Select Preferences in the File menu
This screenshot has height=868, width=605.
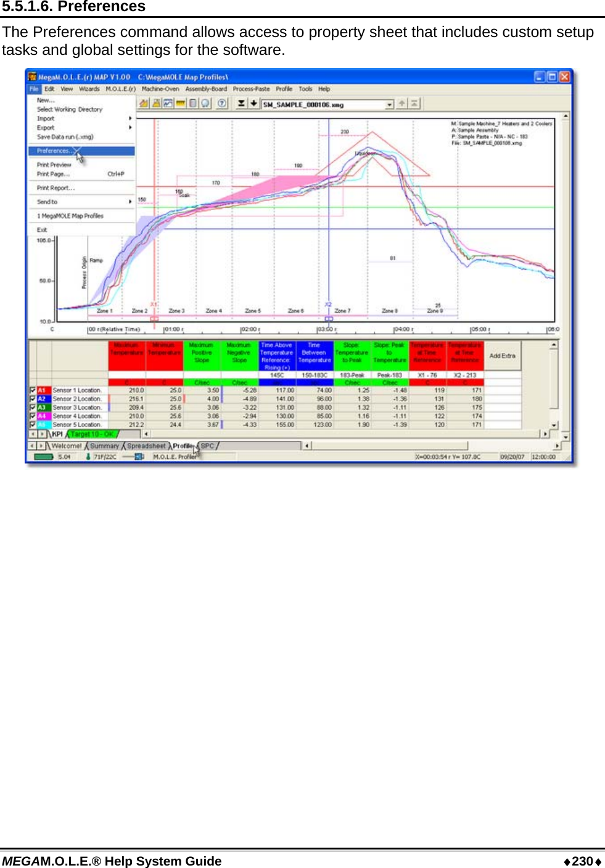pos(81,151)
